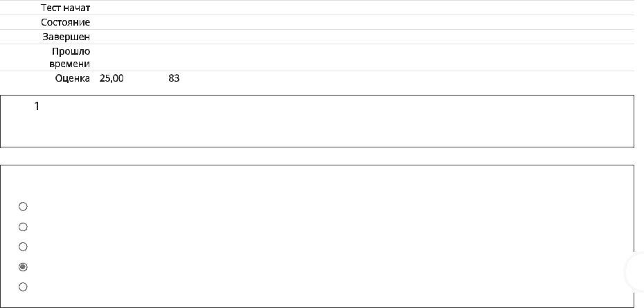Screen dimensions: 644x308
Task: Click the score number 83
Action: [174, 78]
